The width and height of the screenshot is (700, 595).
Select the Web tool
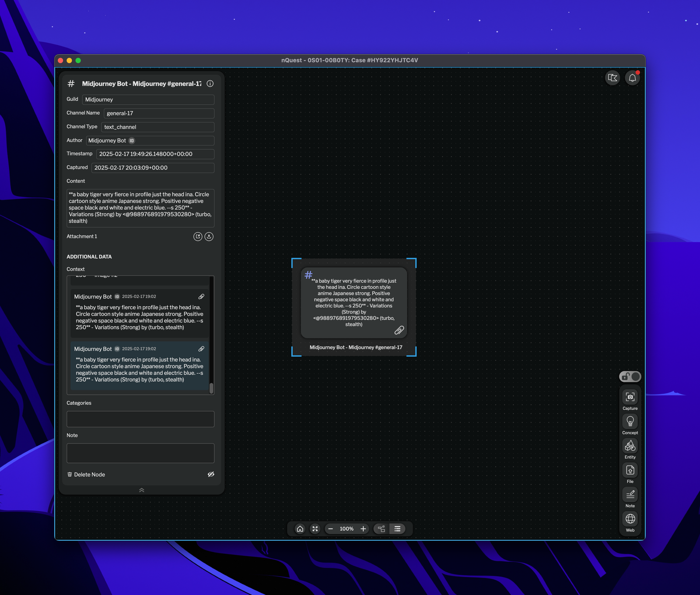coord(630,522)
